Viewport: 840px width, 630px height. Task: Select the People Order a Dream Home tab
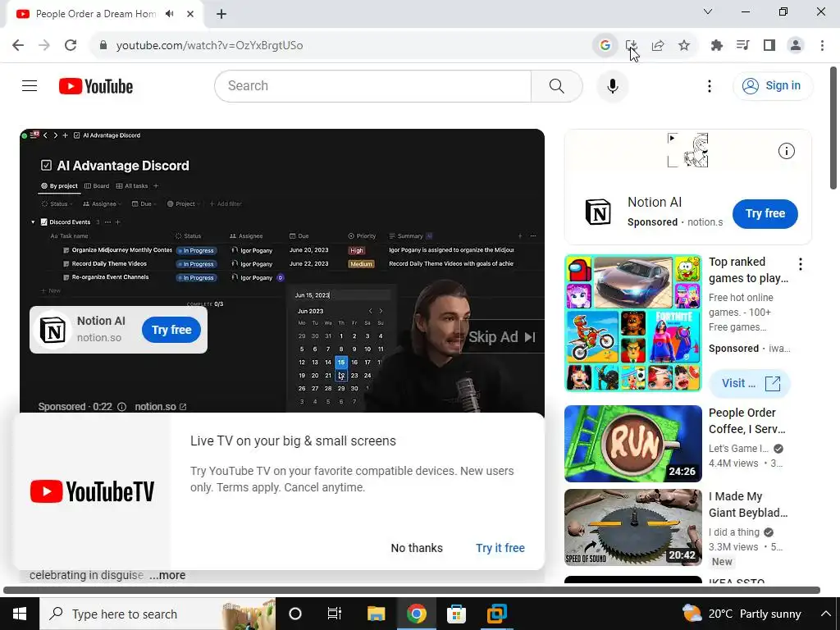point(97,14)
